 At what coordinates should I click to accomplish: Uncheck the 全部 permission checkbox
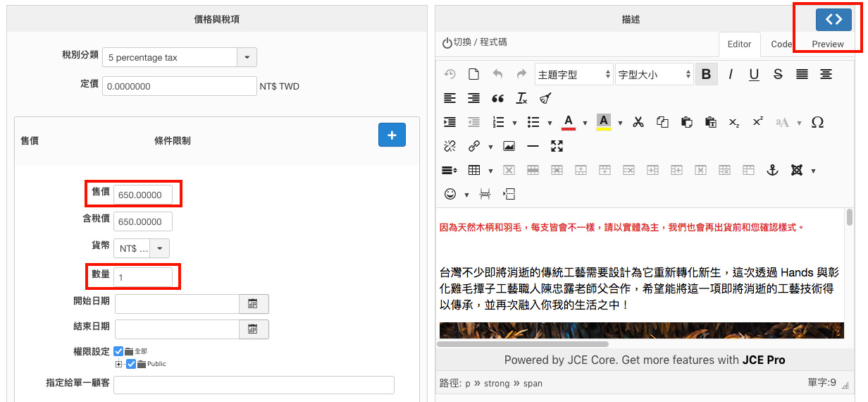pos(118,351)
